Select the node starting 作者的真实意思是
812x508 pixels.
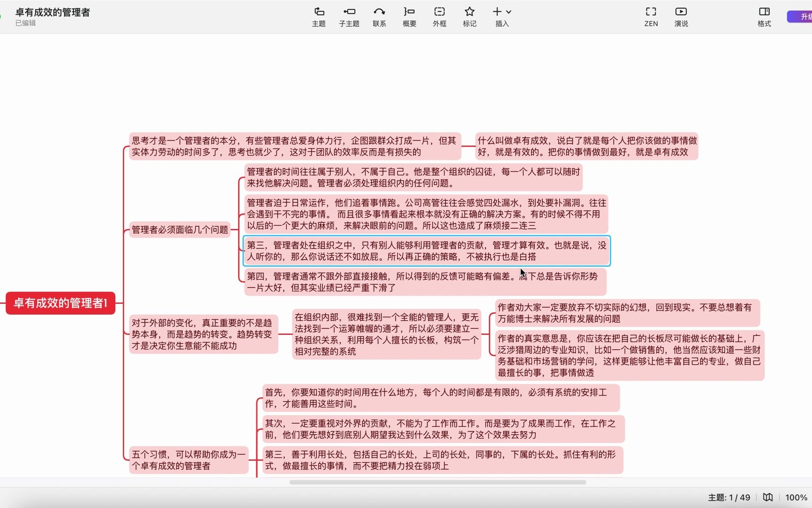point(630,355)
